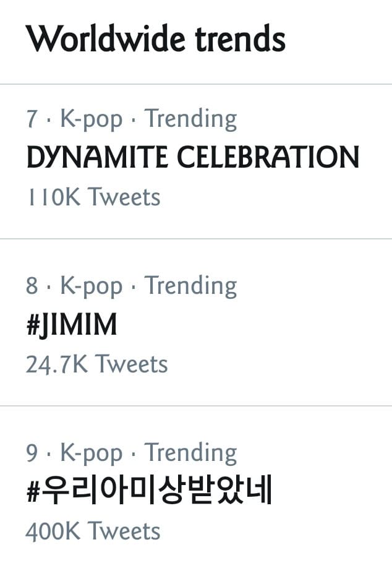Click rank number 9 in trends list
The image size is (392, 563).
point(32,453)
